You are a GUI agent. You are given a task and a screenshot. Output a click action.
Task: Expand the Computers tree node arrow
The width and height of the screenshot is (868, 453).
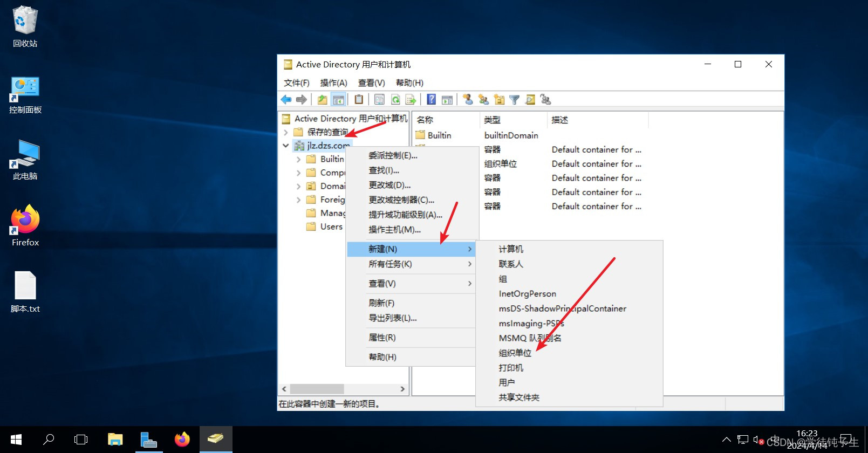coord(298,173)
